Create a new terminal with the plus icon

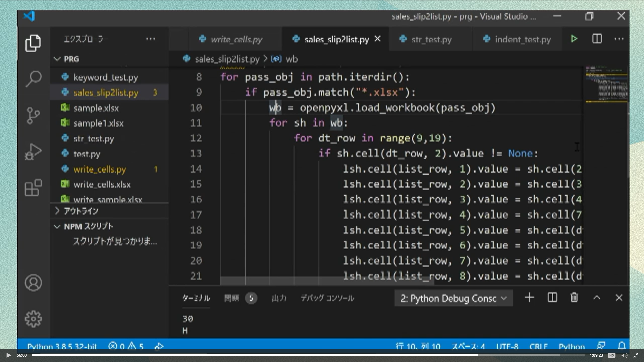coord(529,298)
